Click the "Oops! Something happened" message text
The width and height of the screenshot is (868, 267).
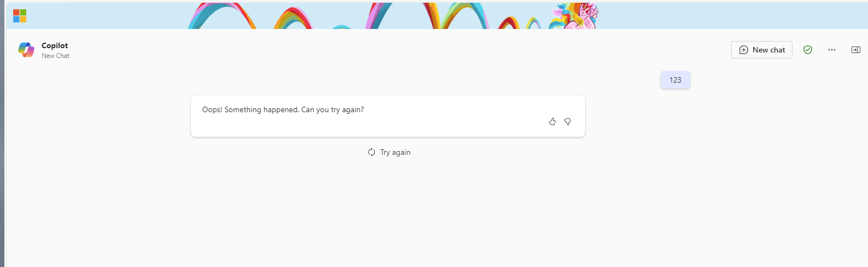(x=283, y=109)
